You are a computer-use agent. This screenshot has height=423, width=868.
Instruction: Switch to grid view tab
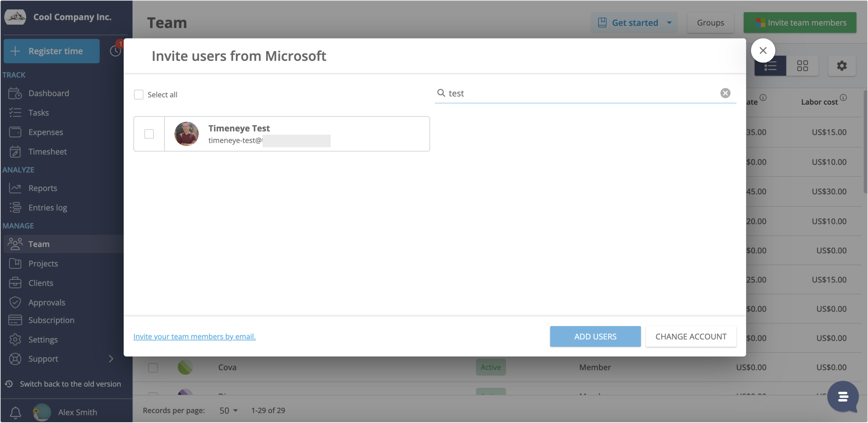(x=803, y=65)
